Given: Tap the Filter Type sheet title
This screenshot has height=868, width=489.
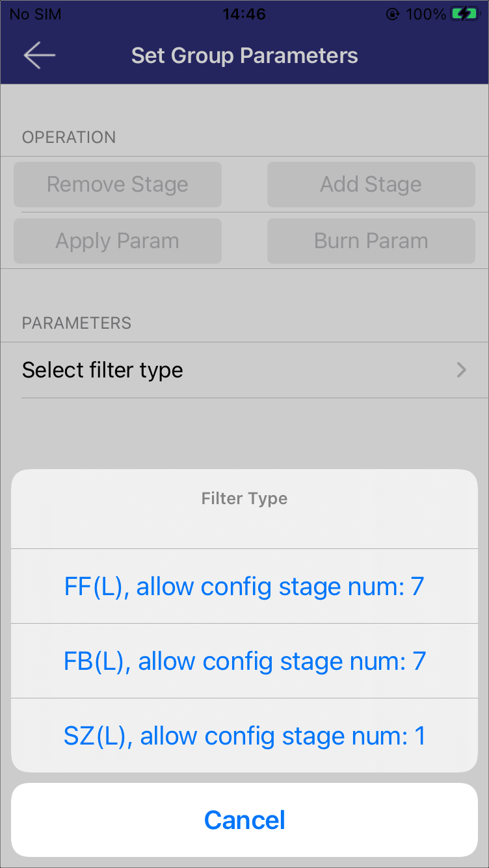Looking at the screenshot, I should (244, 499).
